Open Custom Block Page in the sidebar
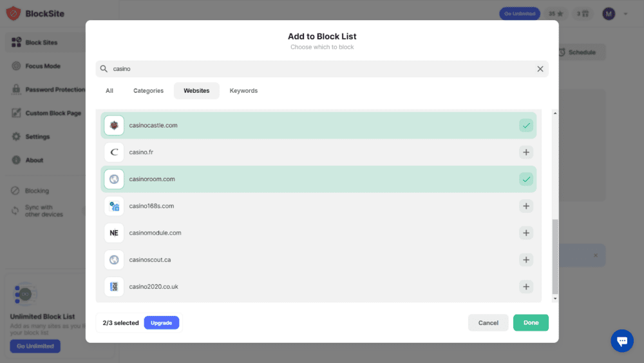 click(x=45, y=113)
